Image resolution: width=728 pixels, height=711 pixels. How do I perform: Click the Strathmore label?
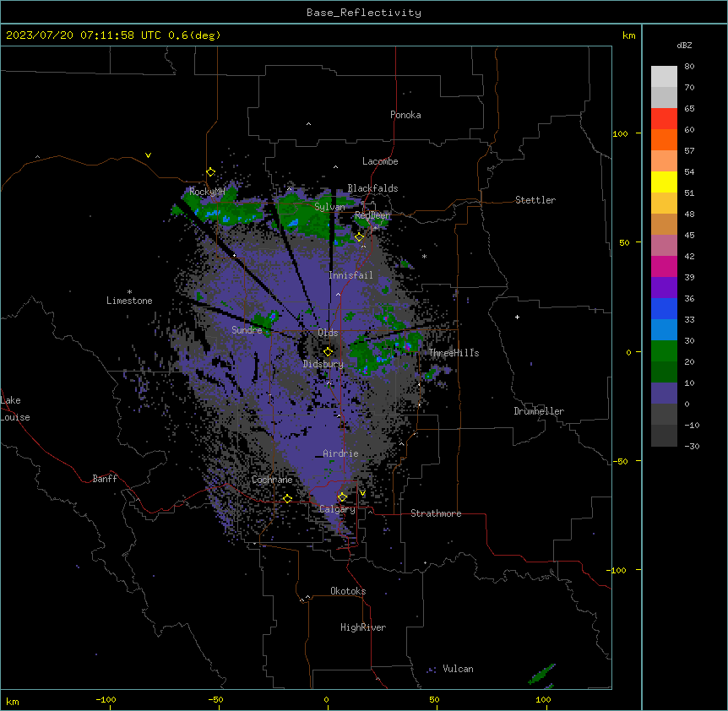pos(436,513)
